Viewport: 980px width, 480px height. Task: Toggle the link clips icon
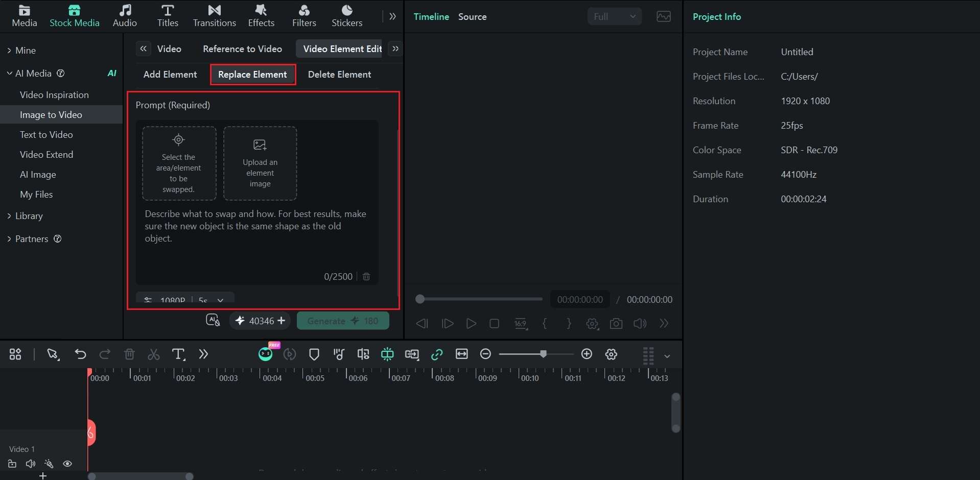click(x=437, y=354)
